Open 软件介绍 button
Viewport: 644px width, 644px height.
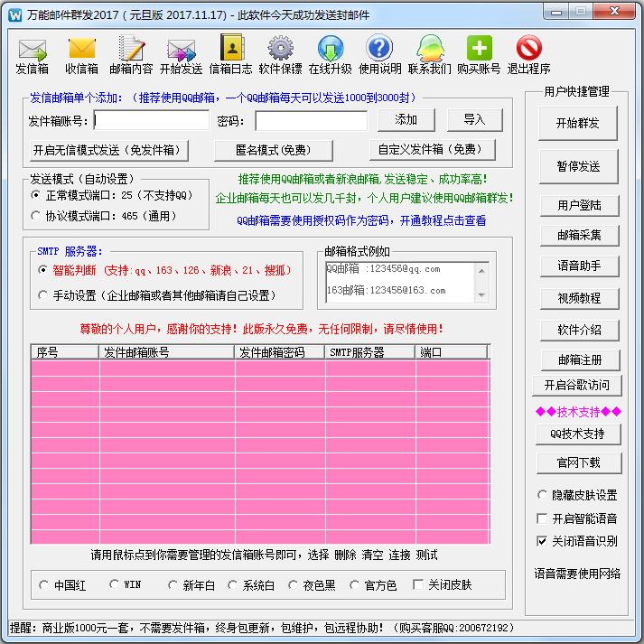pyautogui.click(x=579, y=330)
